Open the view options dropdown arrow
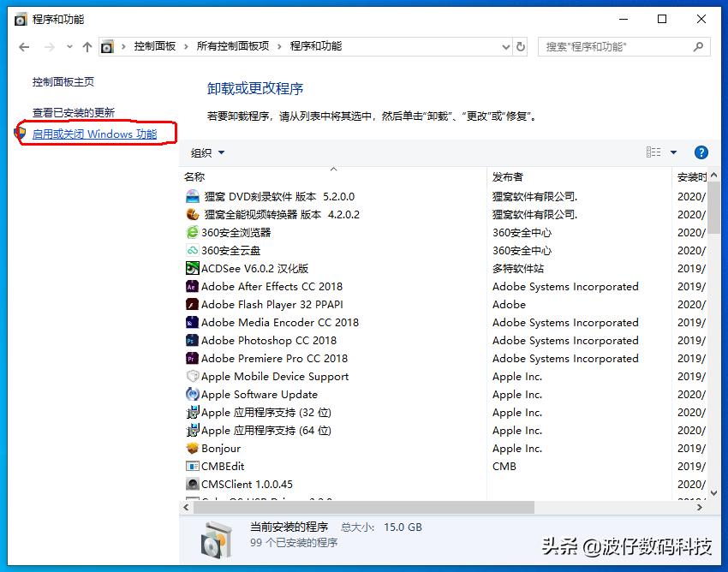 (x=673, y=152)
